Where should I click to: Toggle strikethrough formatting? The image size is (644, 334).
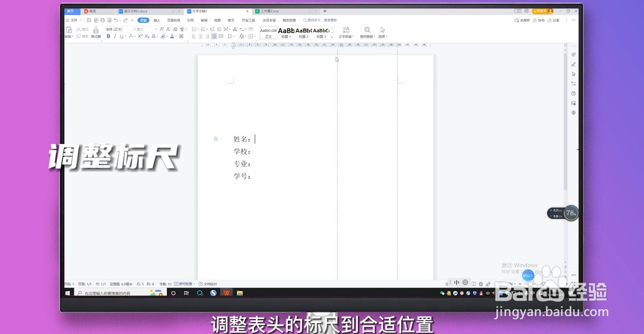[x=131, y=36]
